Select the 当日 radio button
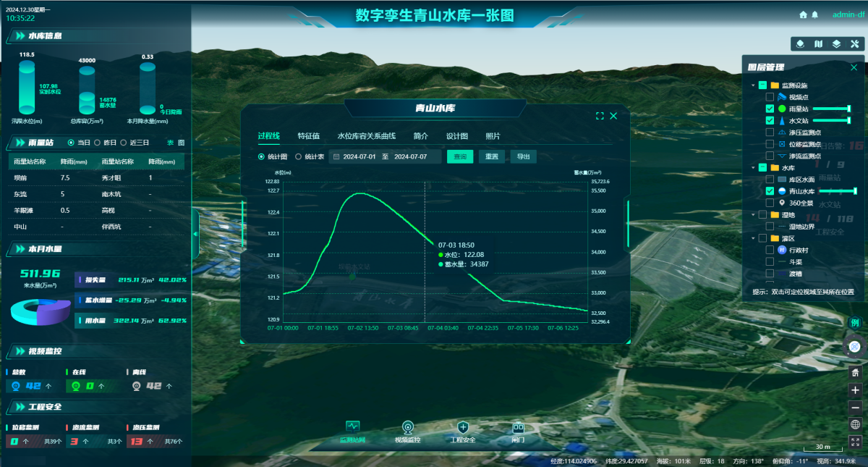The image size is (868, 467). click(71, 143)
